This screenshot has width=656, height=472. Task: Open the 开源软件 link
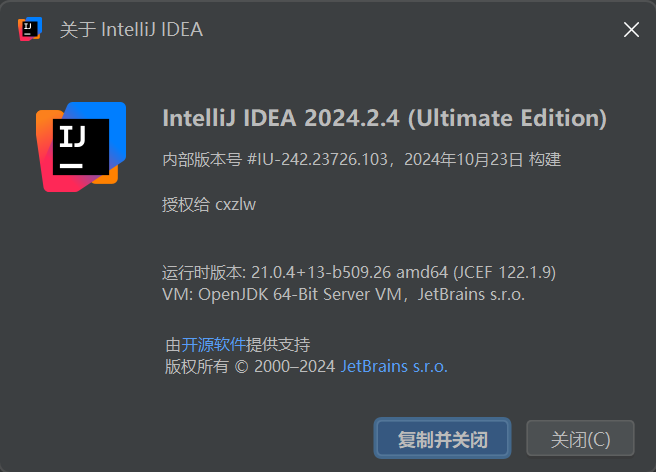coord(213,345)
